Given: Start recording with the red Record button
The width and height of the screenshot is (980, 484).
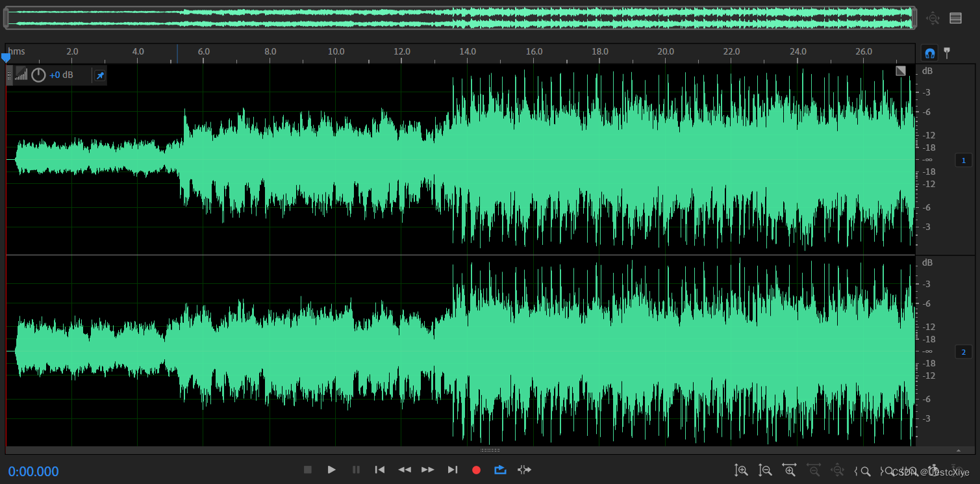Looking at the screenshot, I should pos(477,470).
